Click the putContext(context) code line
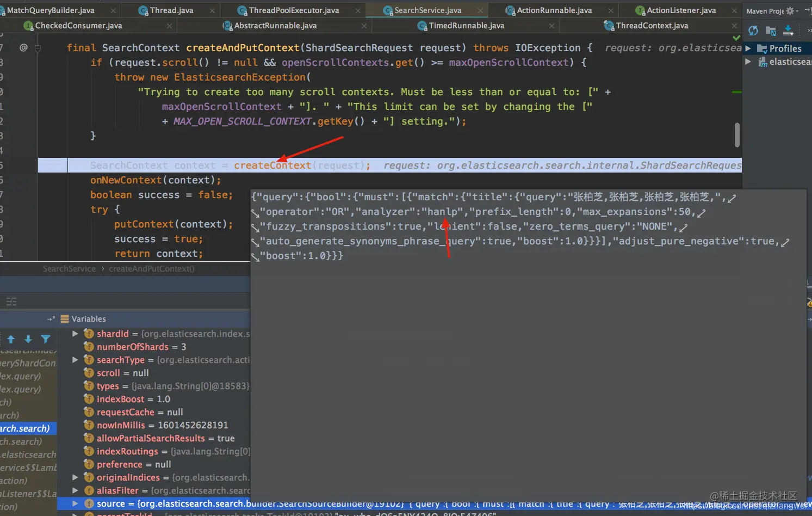 pyautogui.click(x=173, y=224)
